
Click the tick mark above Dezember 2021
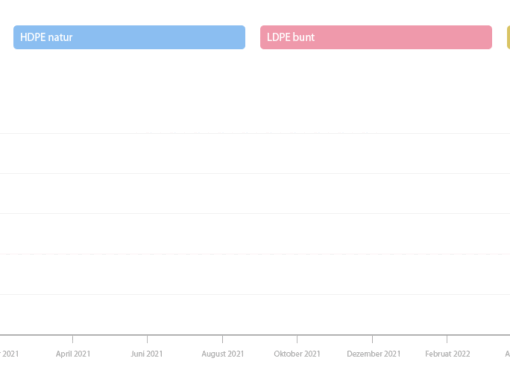coord(372,339)
